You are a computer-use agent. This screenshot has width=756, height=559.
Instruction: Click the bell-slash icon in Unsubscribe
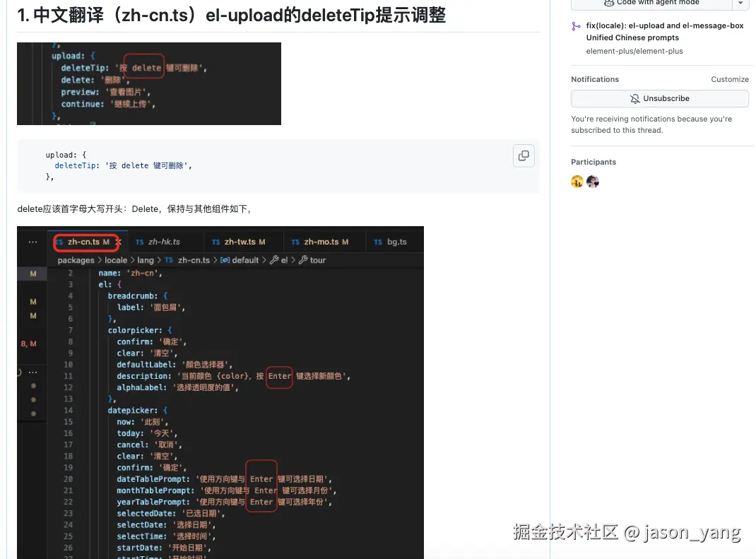tap(635, 98)
